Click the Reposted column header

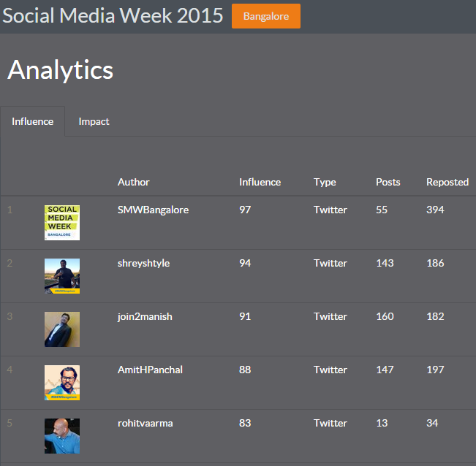(x=447, y=182)
